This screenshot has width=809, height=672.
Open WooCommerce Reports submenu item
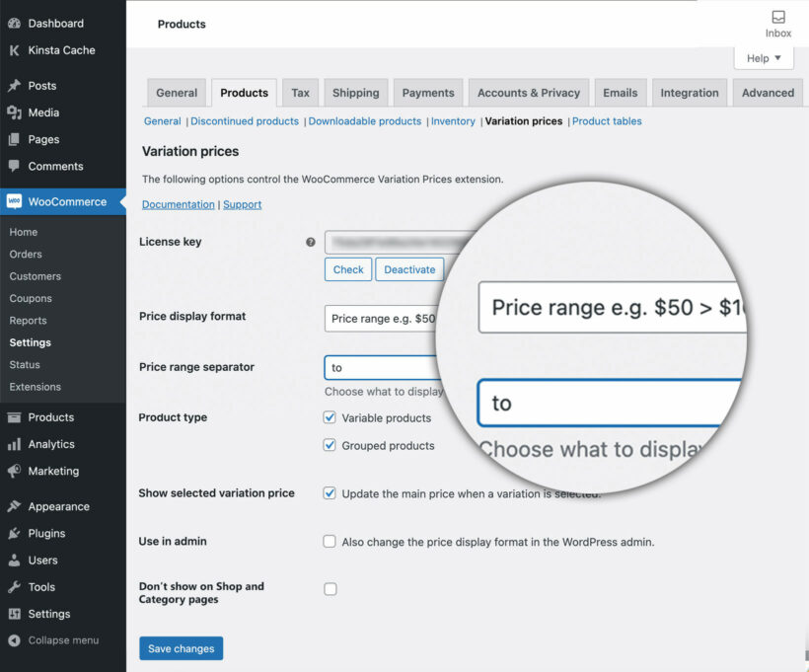point(28,321)
